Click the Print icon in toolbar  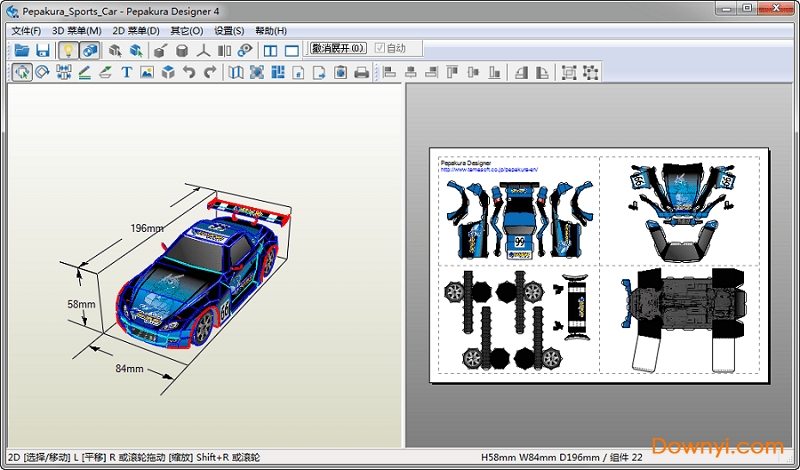[x=361, y=72]
